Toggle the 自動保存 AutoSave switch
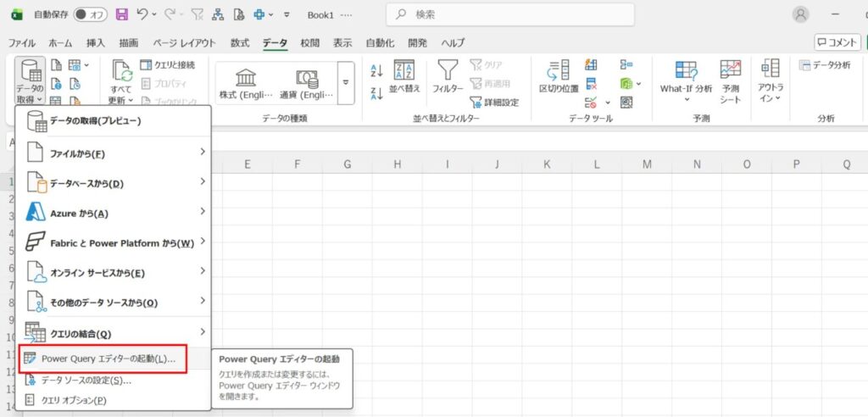Viewport: 868px width, 417px height. (92, 15)
